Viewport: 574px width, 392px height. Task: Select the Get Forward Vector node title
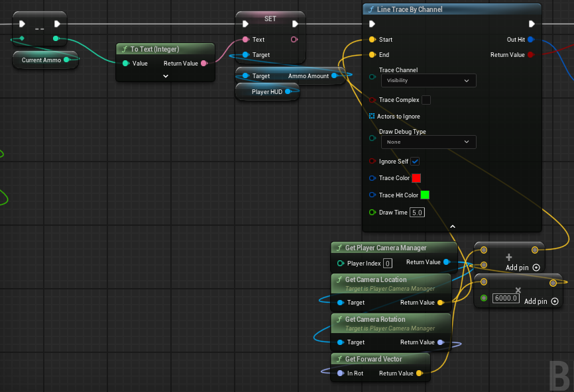pyautogui.click(x=373, y=359)
